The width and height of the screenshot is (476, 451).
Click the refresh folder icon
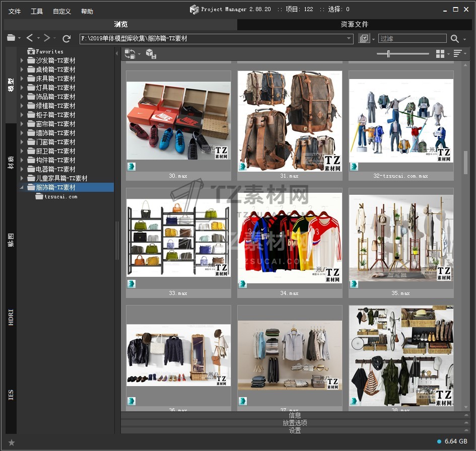[x=66, y=38]
